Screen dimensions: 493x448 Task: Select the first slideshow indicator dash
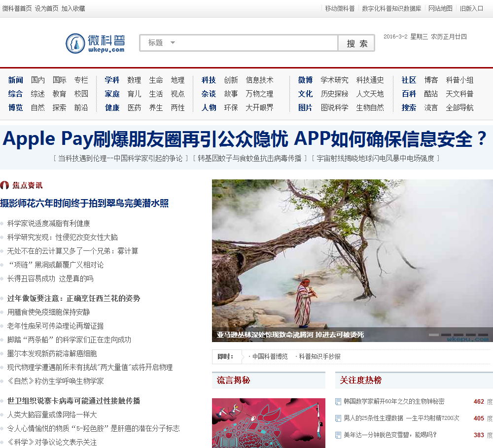coord(433,335)
